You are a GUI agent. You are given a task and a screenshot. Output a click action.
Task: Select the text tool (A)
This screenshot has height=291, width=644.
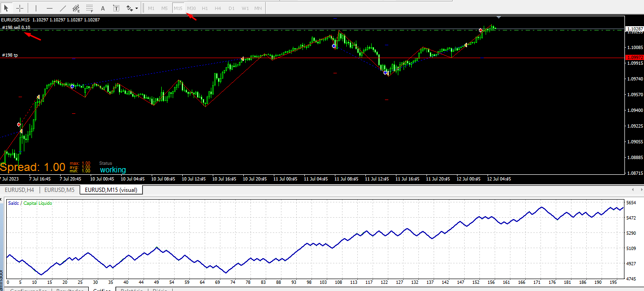pos(103,8)
